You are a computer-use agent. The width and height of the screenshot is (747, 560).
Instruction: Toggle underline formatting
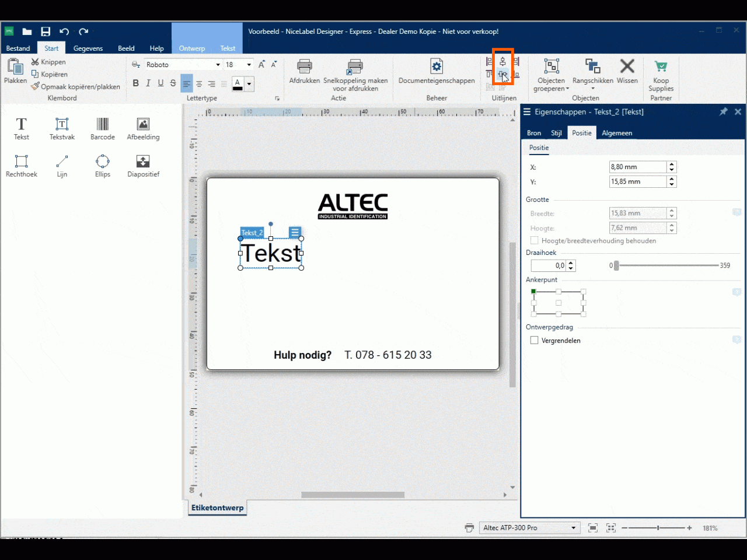tap(160, 83)
